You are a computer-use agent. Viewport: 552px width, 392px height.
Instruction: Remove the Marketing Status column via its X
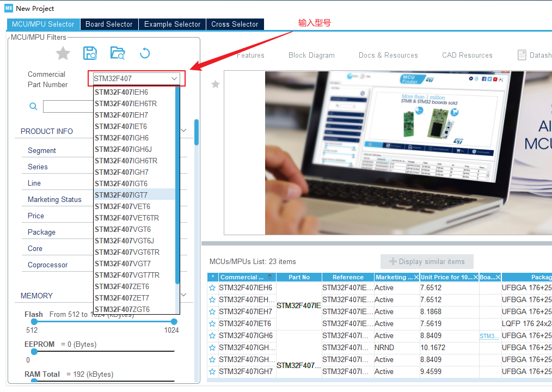(416, 277)
